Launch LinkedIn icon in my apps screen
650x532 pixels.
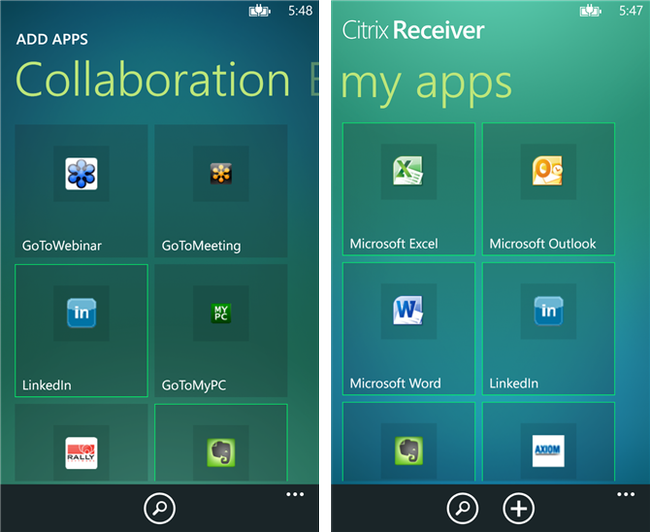tap(548, 311)
